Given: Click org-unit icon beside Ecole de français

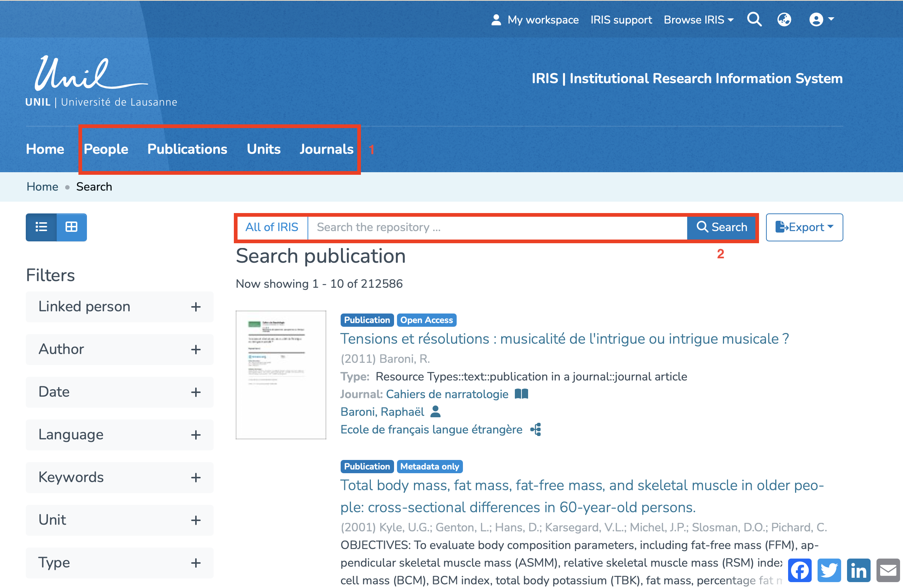Looking at the screenshot, I should pos(536,429).
